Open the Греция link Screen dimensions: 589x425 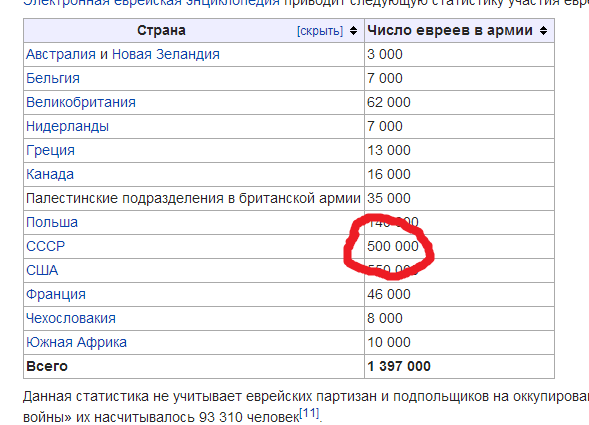[50, 150]
